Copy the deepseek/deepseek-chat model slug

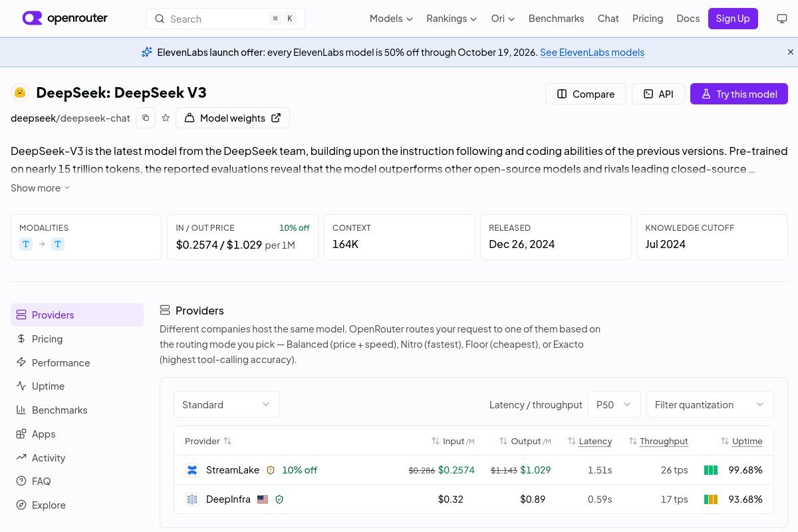click(146, 118)
